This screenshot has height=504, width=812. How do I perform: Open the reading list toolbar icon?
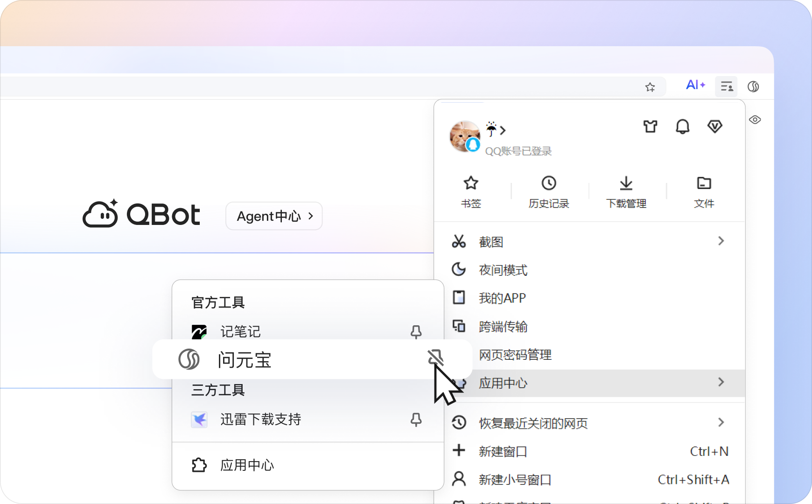[x=726, y=86]
